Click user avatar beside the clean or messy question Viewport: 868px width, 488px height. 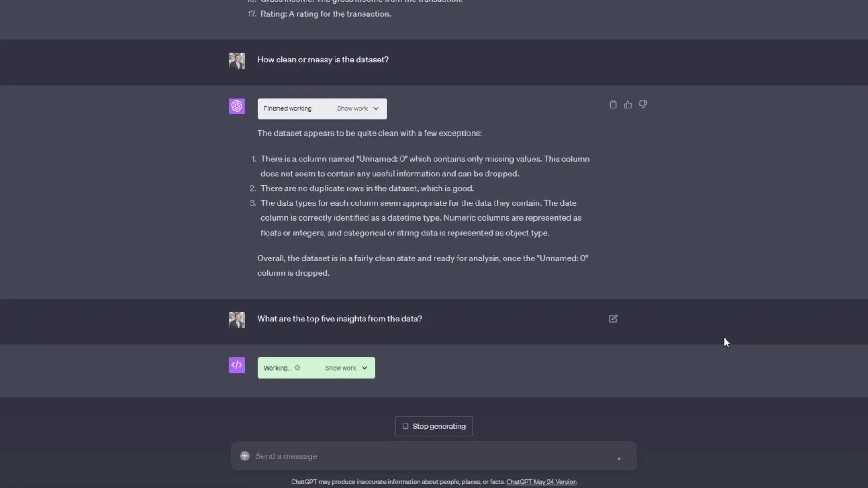(x=236, y=61)
